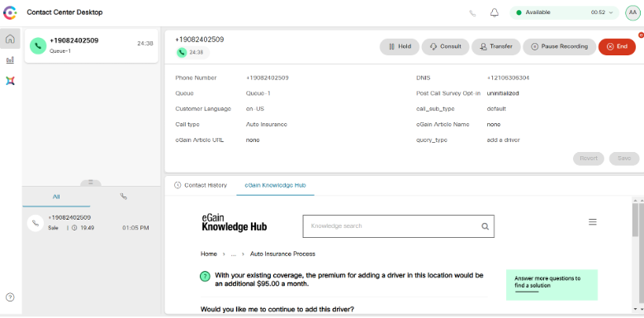Open the colorful cross app icon in sidebar
The image size is (644, 318).
tap(10, 80)
